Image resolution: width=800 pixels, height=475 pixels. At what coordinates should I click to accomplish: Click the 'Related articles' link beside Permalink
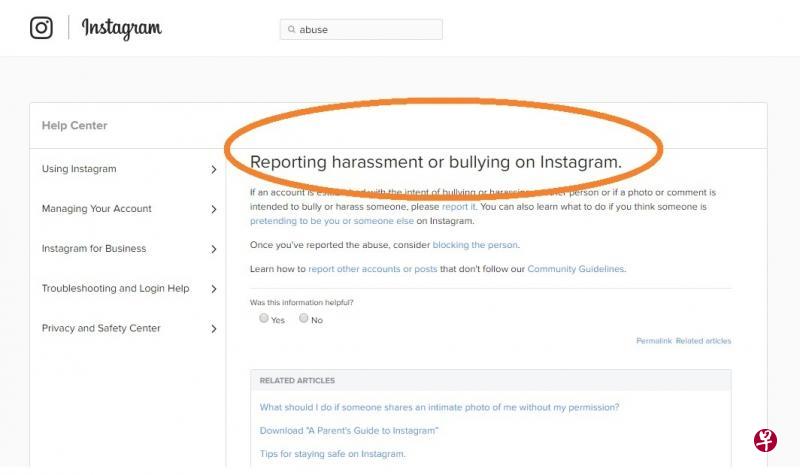tap(703, 341)
